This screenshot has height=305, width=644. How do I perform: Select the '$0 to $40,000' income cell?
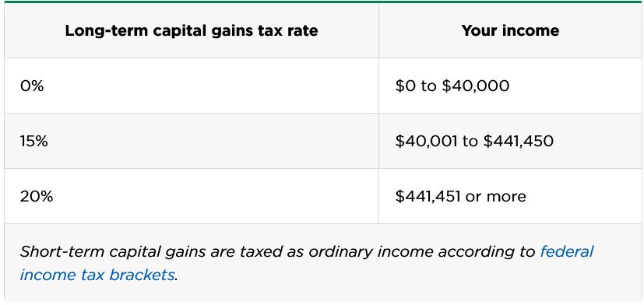[x=511, y=86]
